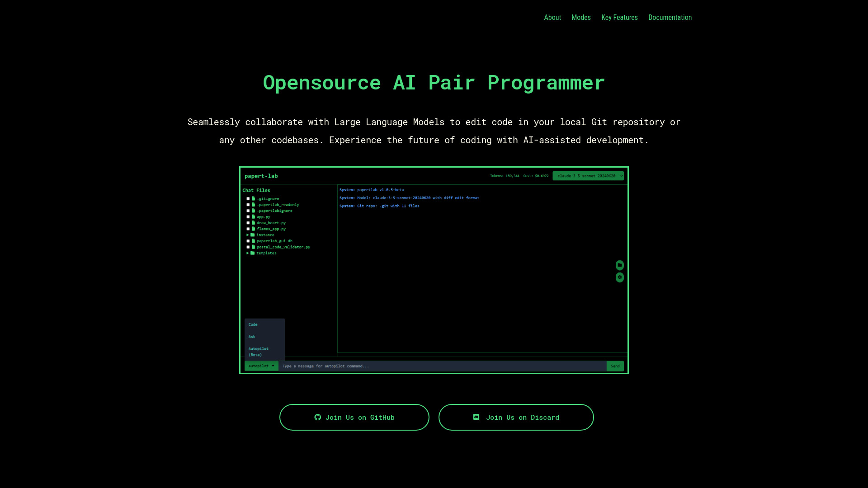868x488 pixels.
Task: Click the folder expander for templates directory
Action: (x=249, y=253)
